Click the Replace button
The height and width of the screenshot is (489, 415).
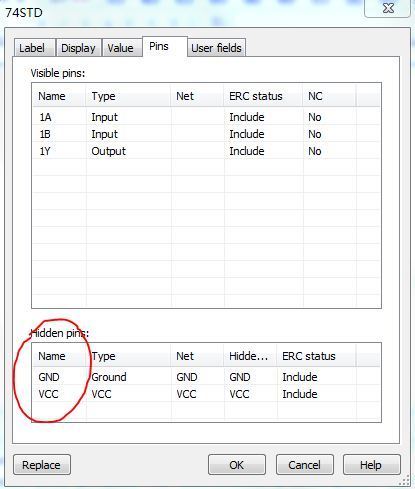click(42, 465)
